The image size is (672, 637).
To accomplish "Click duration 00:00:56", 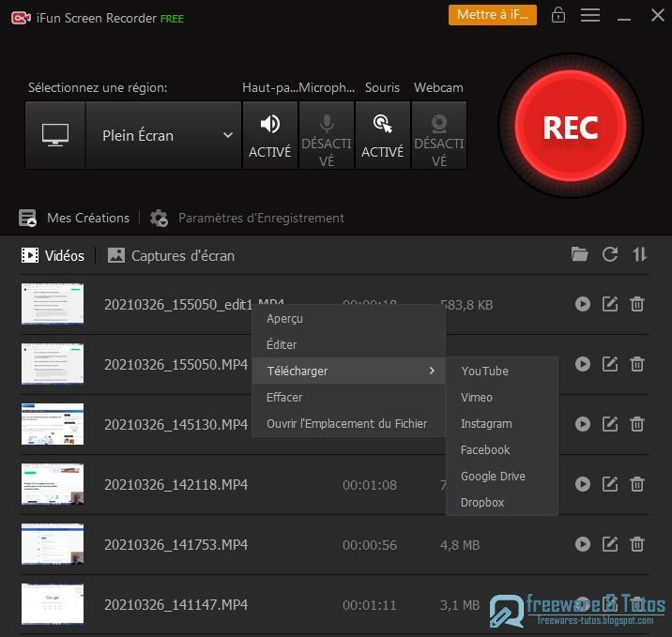I will pyautogui.click(x=370, y=545).
